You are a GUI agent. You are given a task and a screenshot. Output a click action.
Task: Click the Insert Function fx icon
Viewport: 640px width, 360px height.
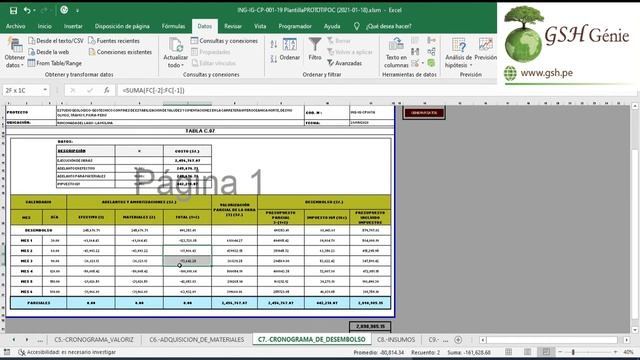click(x=107, y=90)
